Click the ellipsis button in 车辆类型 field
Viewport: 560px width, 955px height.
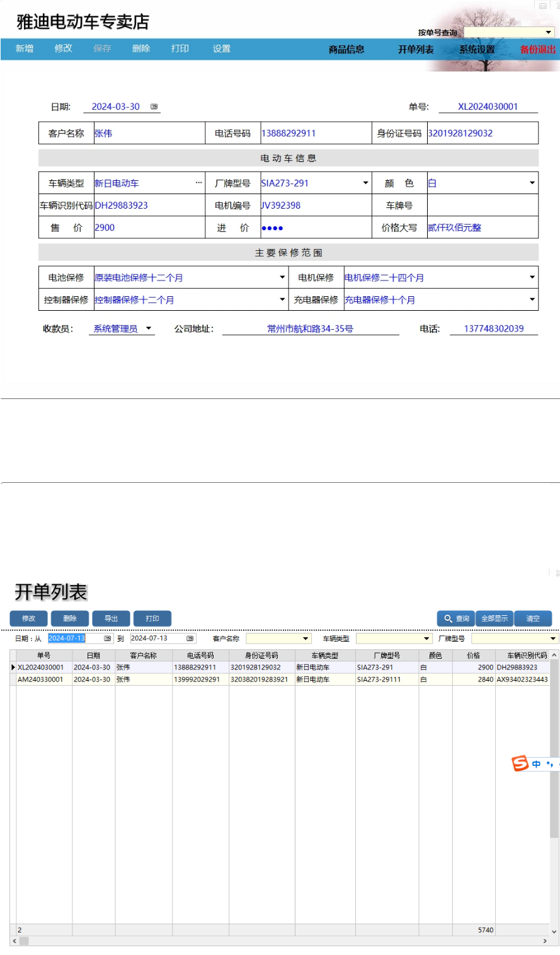[199, 183]
